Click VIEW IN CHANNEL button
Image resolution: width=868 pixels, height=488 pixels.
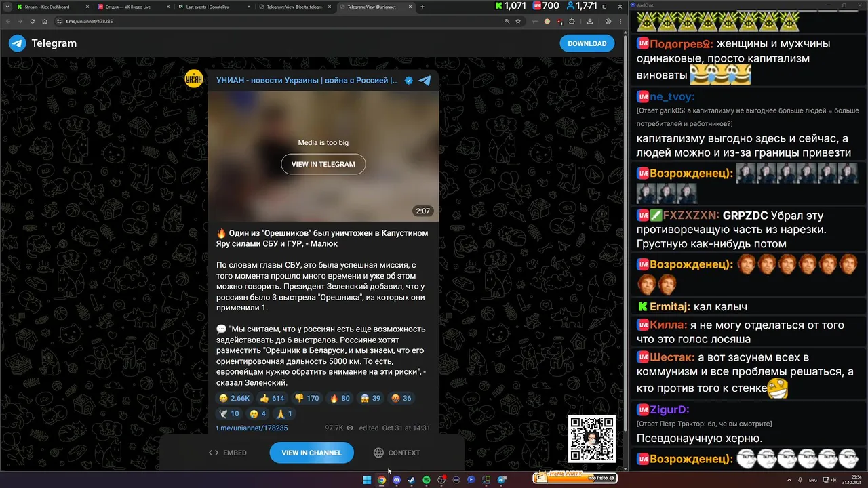click(x=311, y=453)
